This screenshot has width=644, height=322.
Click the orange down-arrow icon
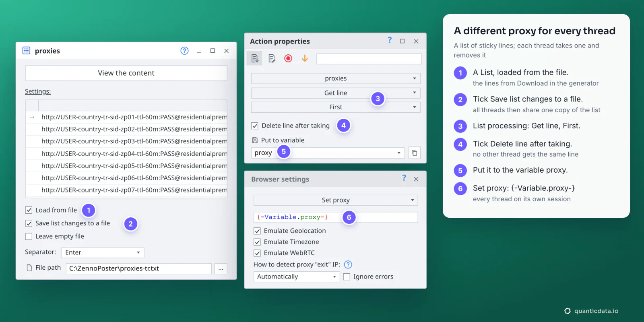coord(305,58)
